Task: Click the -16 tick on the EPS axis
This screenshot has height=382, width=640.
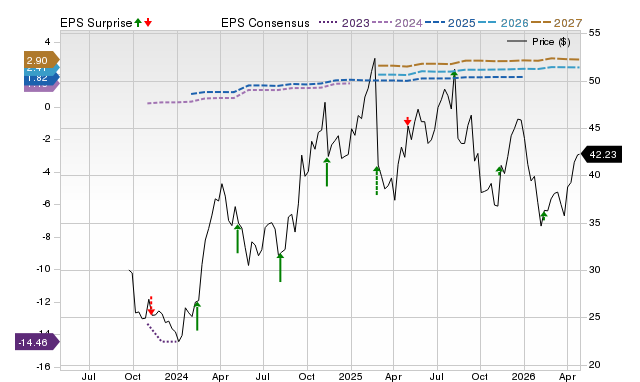Action: pos(43,366)
